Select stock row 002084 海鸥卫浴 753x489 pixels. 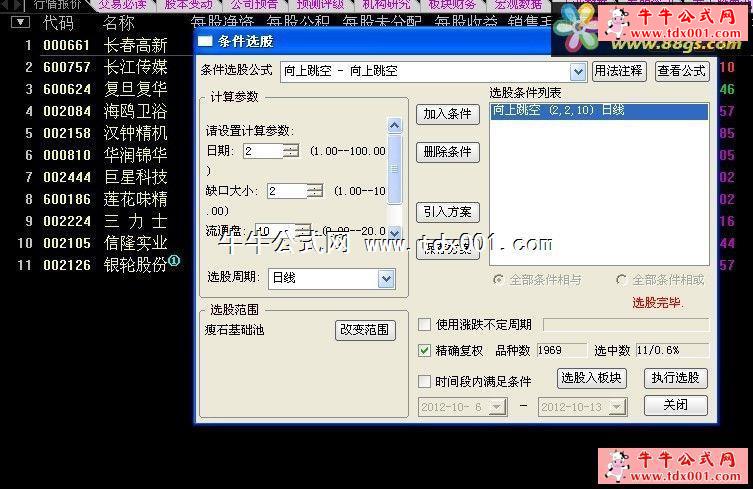(x=96, y=111)
